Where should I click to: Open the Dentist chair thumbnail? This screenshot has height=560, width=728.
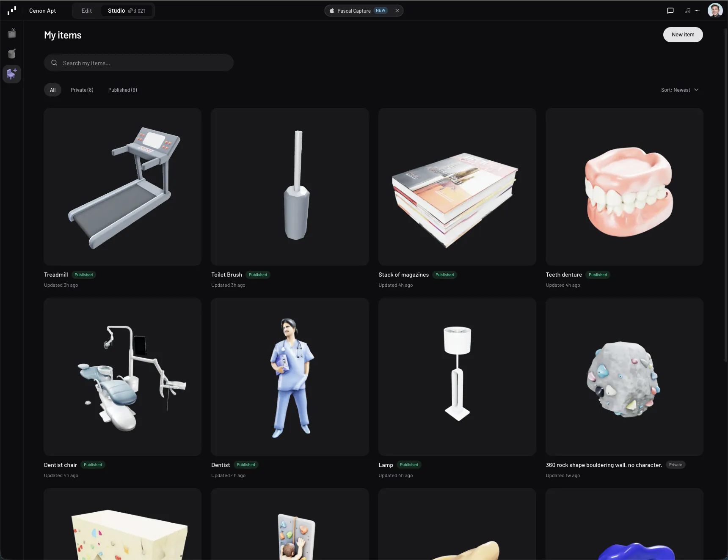point(123,377)
